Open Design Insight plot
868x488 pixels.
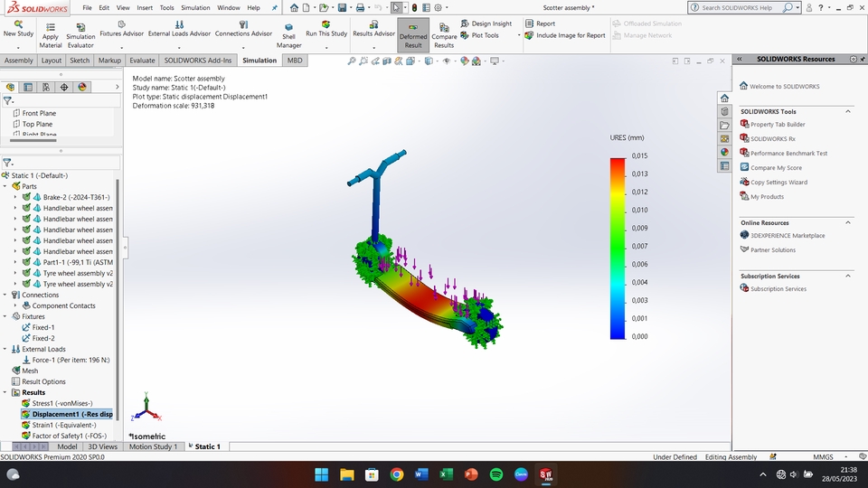(x=486, y=23)
